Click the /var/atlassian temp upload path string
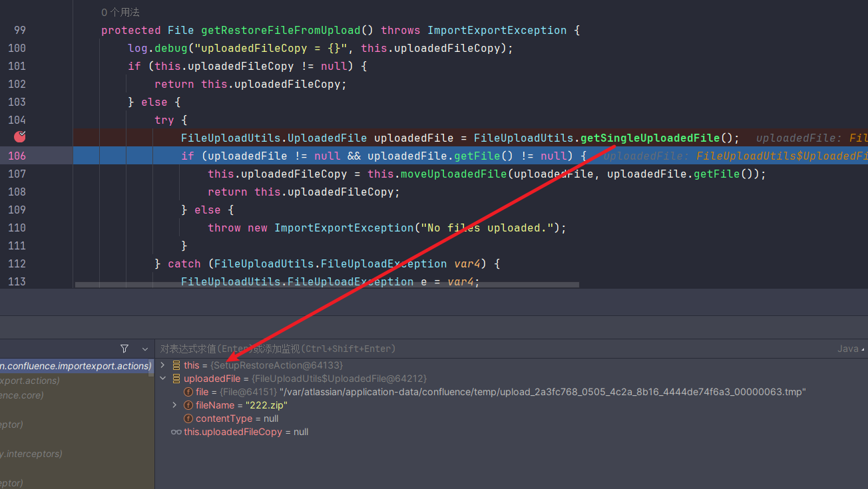The width and height of the screenshot is (868, 489). click(542, 392)
